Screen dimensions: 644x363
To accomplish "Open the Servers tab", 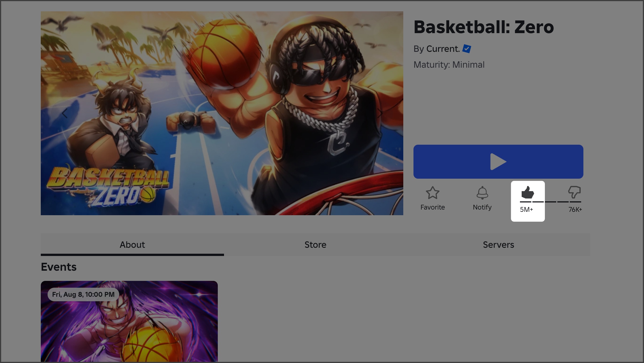I will coord(498,245).
